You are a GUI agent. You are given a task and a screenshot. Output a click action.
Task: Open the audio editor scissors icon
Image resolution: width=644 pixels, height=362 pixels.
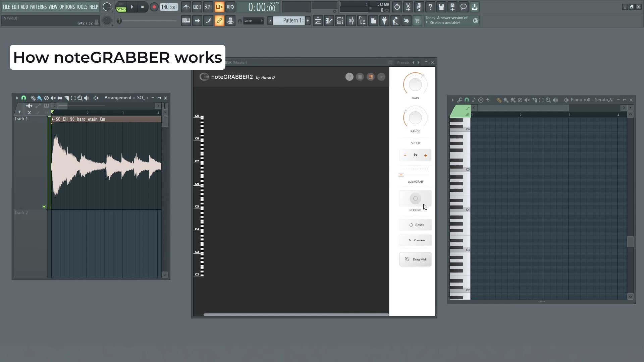(x=408, y=7)
